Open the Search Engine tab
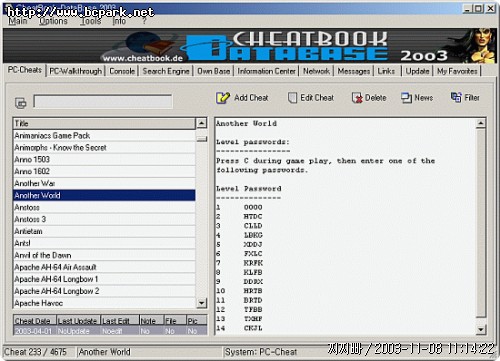The width and height of the screenshot is (500, 361). pos(166,71)
